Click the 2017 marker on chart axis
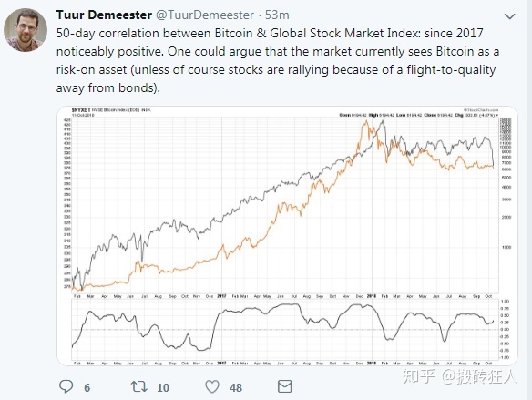532x400 pixels. coord(221,296)
